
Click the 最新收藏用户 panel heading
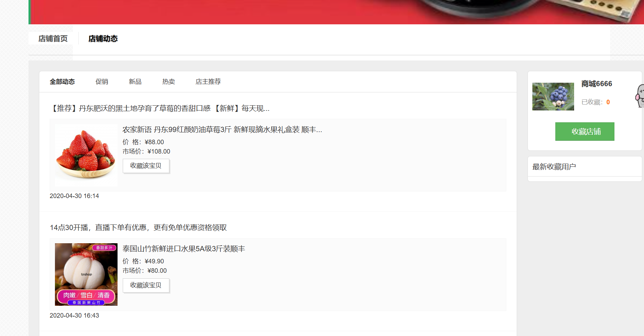point(554,167)
